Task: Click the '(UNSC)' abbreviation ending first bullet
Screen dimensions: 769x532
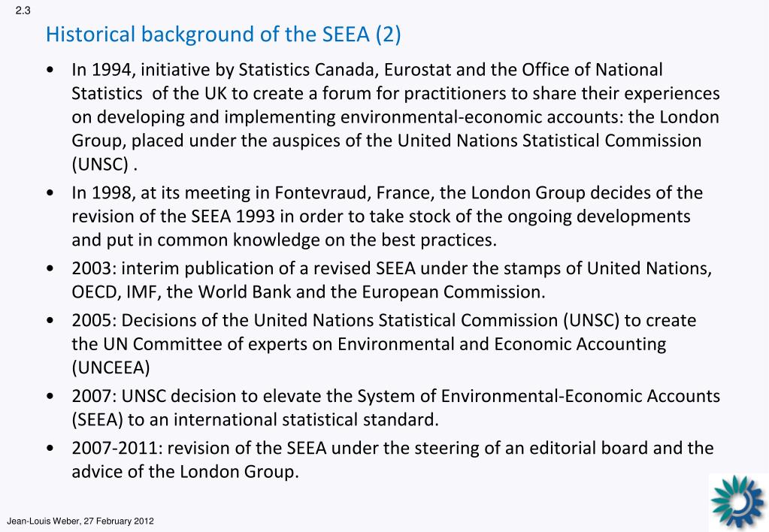Action: point(100,165)
